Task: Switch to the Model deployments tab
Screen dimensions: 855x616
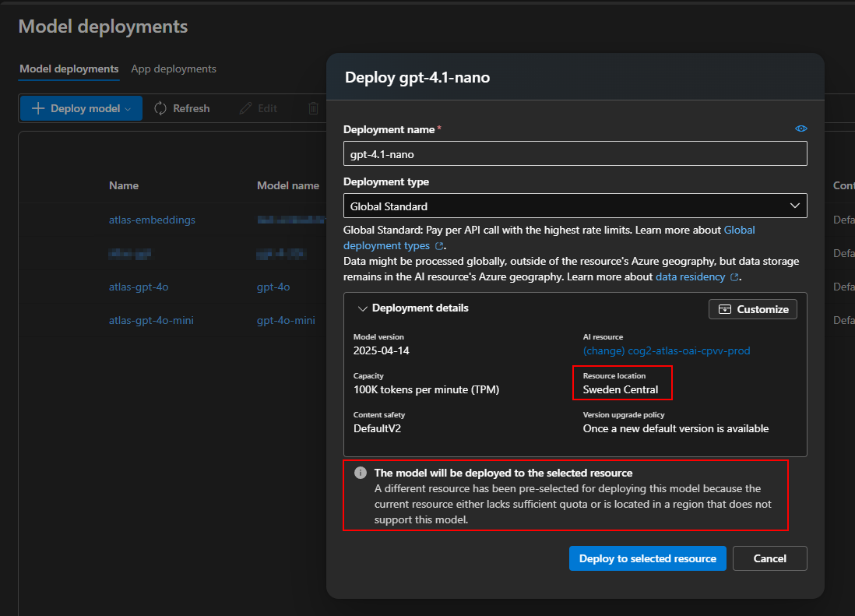Action: tap(69, 69)
